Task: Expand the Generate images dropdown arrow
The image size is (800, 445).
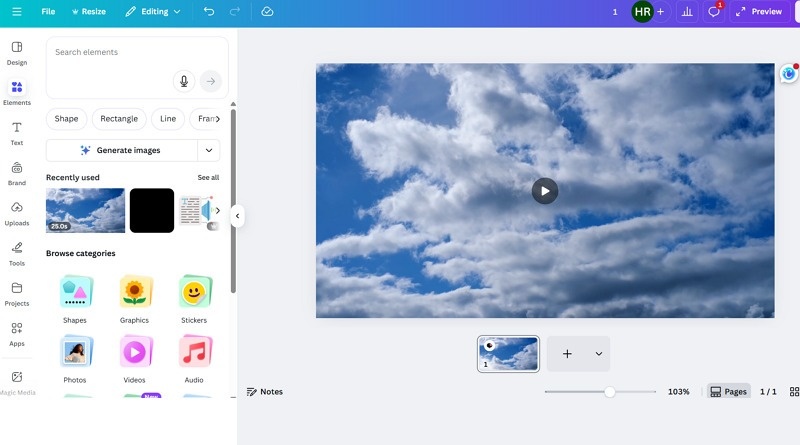Action: [209, 150]
